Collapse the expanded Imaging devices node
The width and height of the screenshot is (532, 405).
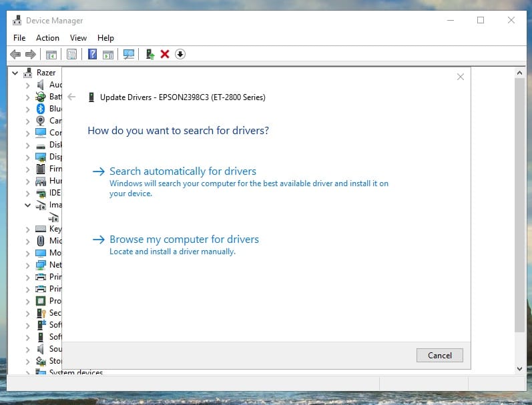[27, 205]
